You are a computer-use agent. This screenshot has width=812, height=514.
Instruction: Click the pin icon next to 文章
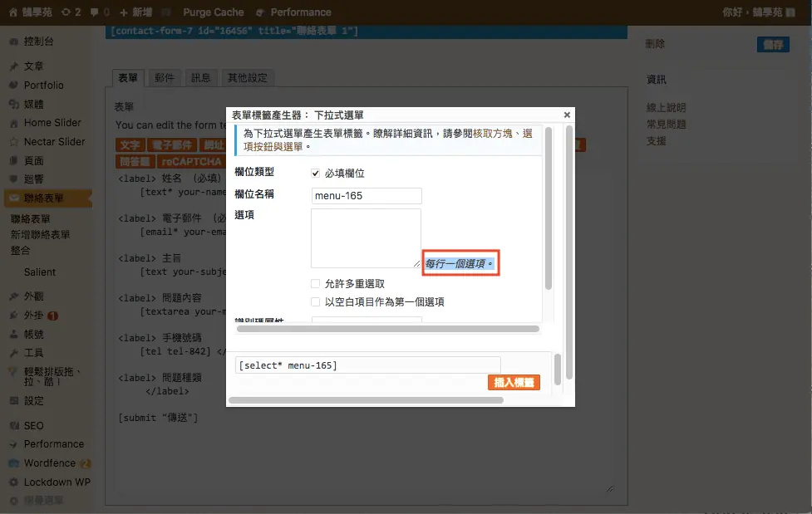pyautogui.click(x=14, y=66)
